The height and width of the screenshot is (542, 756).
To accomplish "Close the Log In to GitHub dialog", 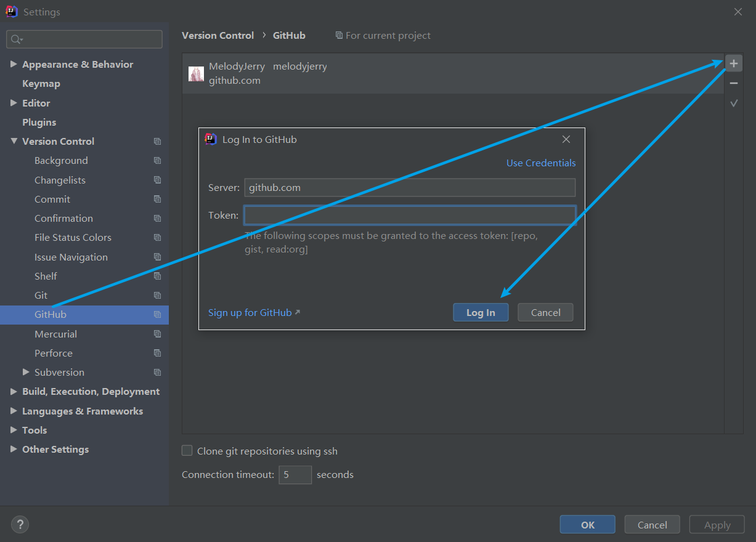I will [566, 140].
